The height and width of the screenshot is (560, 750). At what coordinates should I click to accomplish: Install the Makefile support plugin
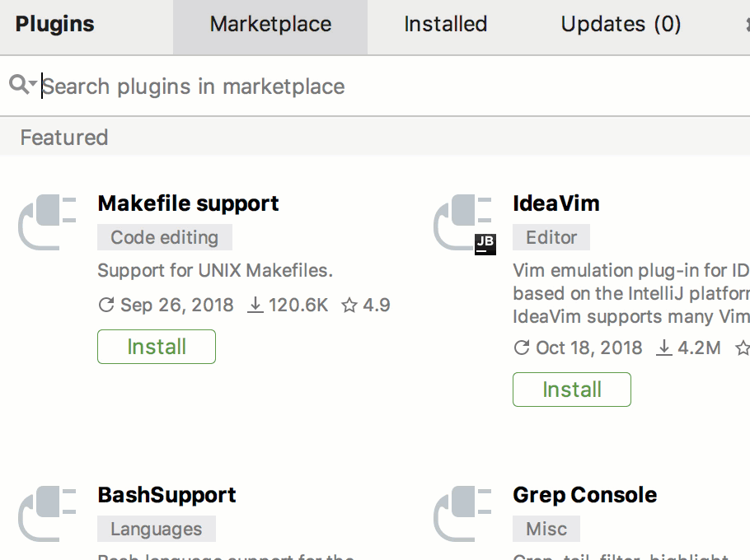(x=156, y=347)
